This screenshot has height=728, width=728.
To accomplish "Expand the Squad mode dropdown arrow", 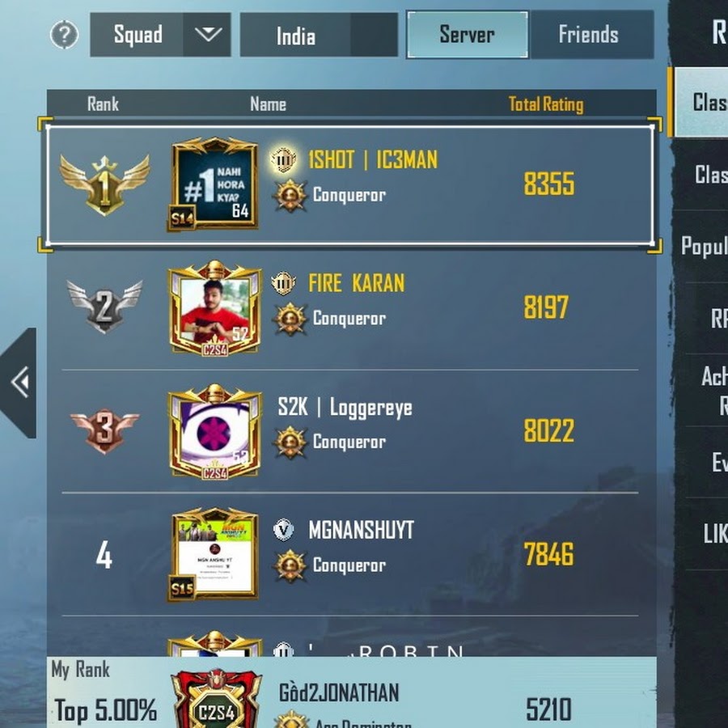I will click(x=208, y=35).
